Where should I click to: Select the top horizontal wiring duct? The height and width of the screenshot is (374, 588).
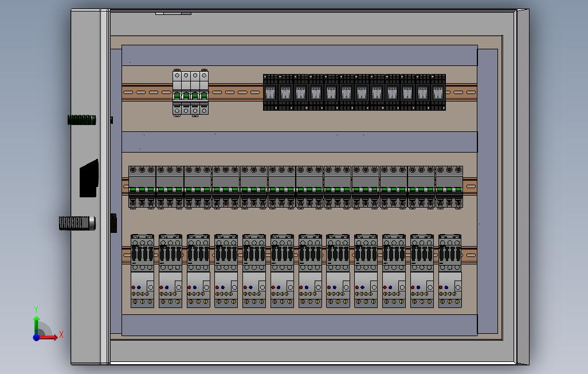300,56
